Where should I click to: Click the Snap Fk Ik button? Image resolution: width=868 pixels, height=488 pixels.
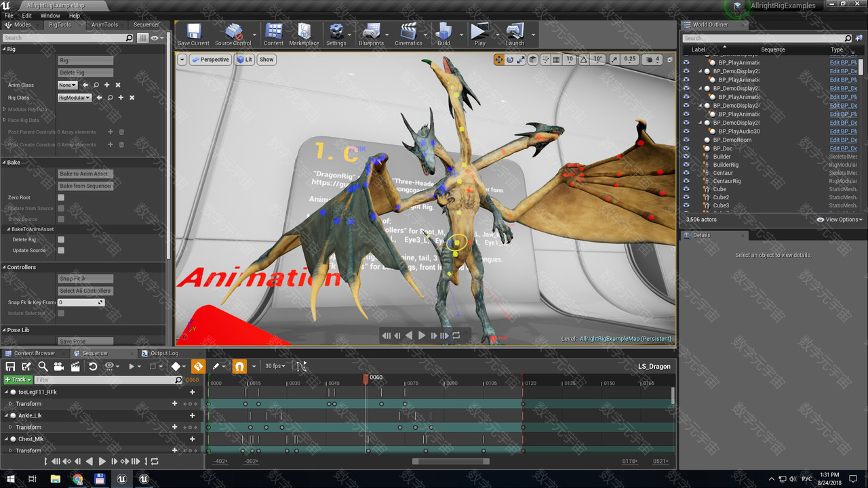click(85, 279)
